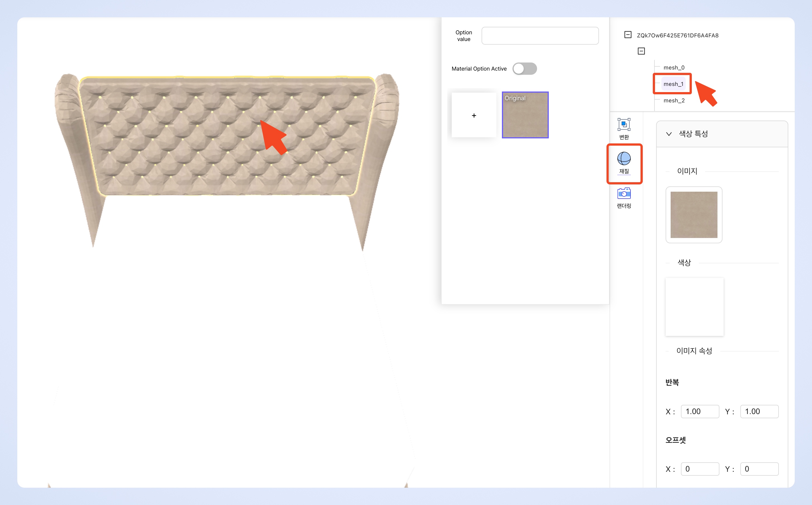
Task: Collapse the 색상 특성 section chevron
Action: tap(668, 134)
